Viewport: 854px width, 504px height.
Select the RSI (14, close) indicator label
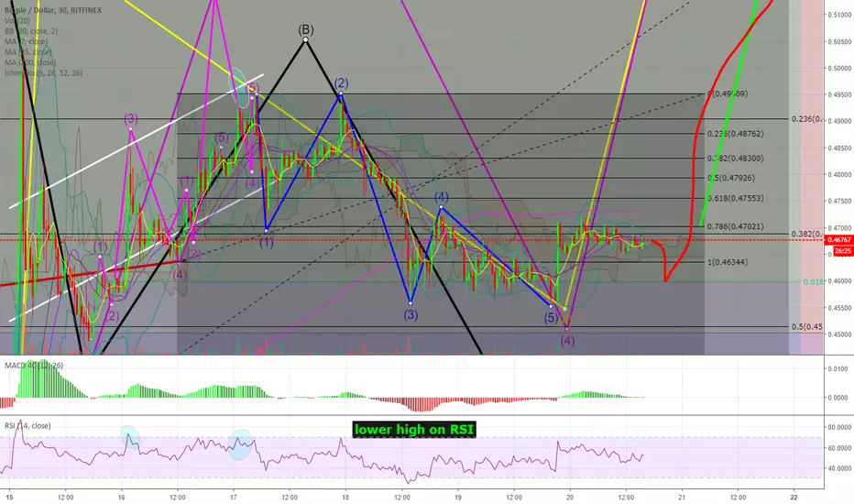[27, 425]
